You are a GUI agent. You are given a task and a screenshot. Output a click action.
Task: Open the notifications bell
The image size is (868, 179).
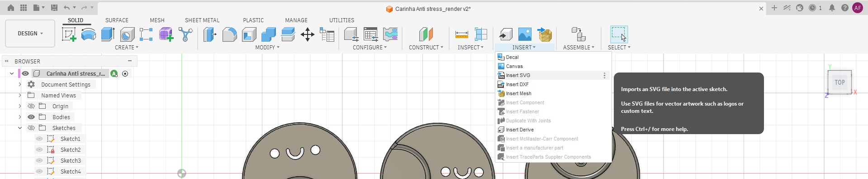point(832,8)
